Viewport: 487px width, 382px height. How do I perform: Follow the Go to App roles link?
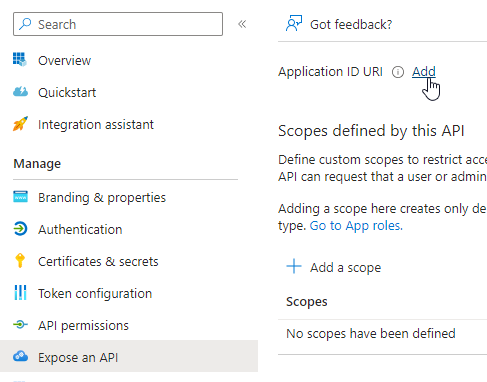(356, 226)
